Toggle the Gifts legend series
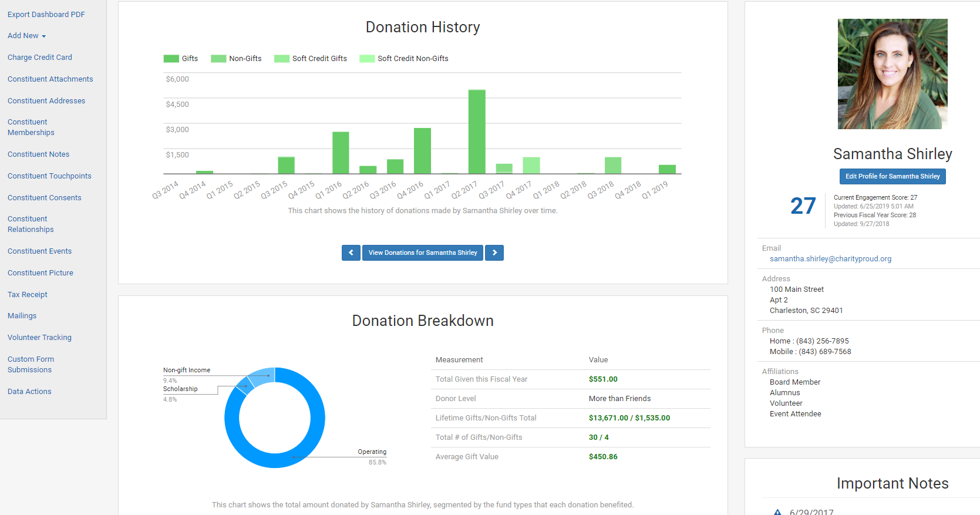 pyautogui.click(x=181, y=59)
